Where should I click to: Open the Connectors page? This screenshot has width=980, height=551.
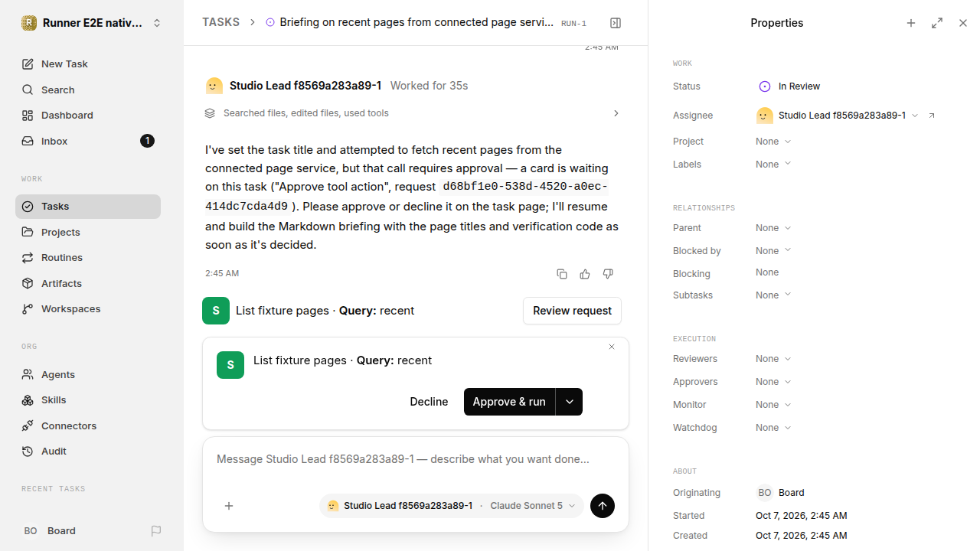88,426
